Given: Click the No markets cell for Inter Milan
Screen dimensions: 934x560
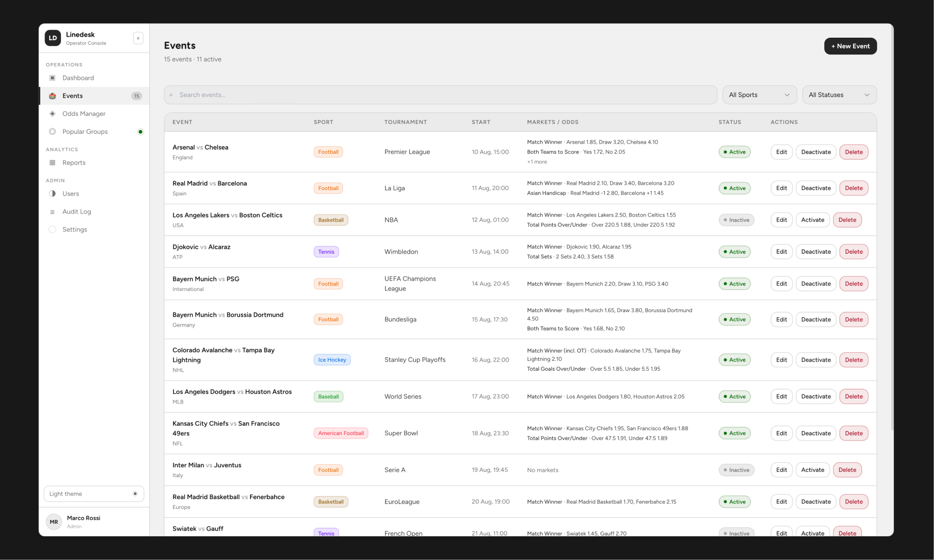Looking at the screenshot, I should tap(543, 470).
